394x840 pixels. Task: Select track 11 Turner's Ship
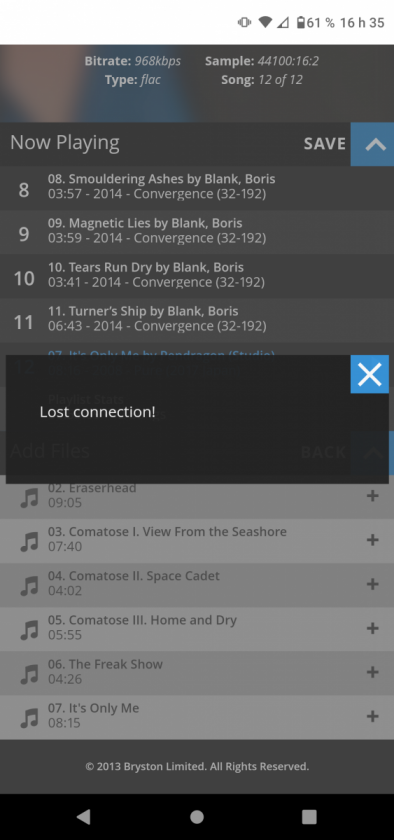pyautogui.click(x=197, y=320)
